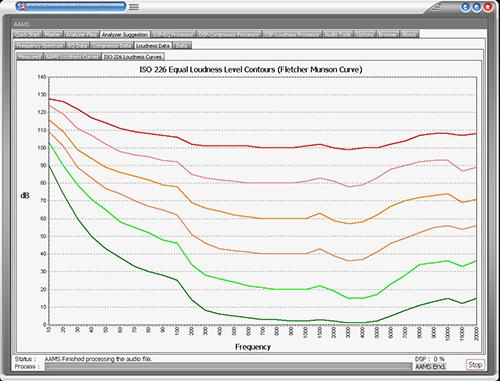Click the application icon in the title bar
Viewport: 500px width, 381px height.
pos(22,6)
